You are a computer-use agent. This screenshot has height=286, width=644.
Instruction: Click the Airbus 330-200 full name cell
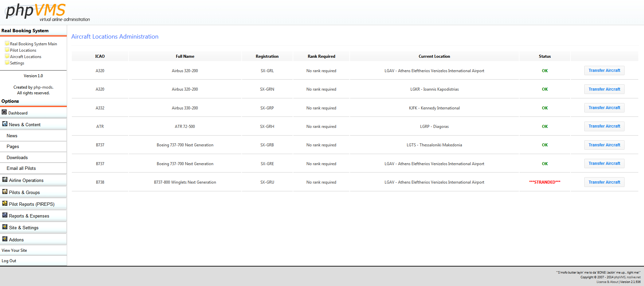coord(185,108)
